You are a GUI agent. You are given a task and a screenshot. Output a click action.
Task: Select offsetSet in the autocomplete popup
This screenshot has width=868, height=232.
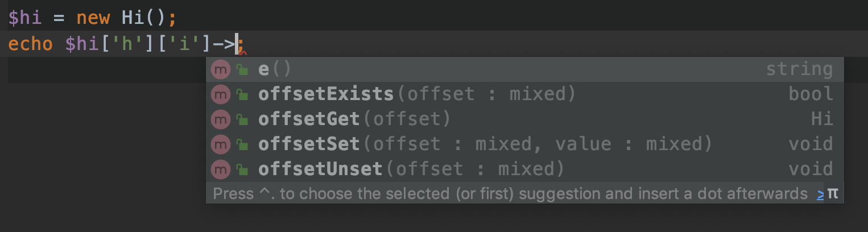[309, 144]
